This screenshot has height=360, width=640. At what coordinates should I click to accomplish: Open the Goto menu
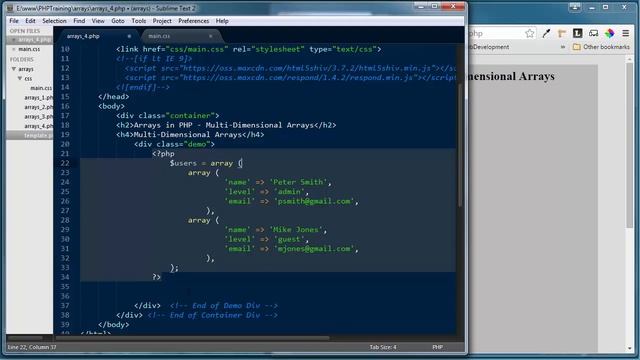pyautogui.click(x=118, y=21)
